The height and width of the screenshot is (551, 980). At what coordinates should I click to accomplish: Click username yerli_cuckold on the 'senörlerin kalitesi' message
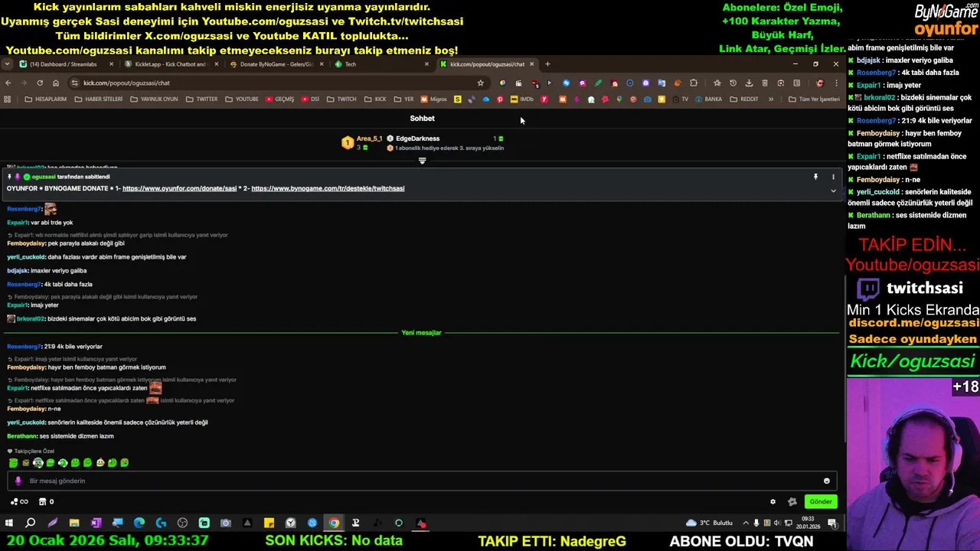tap(26, 422)
